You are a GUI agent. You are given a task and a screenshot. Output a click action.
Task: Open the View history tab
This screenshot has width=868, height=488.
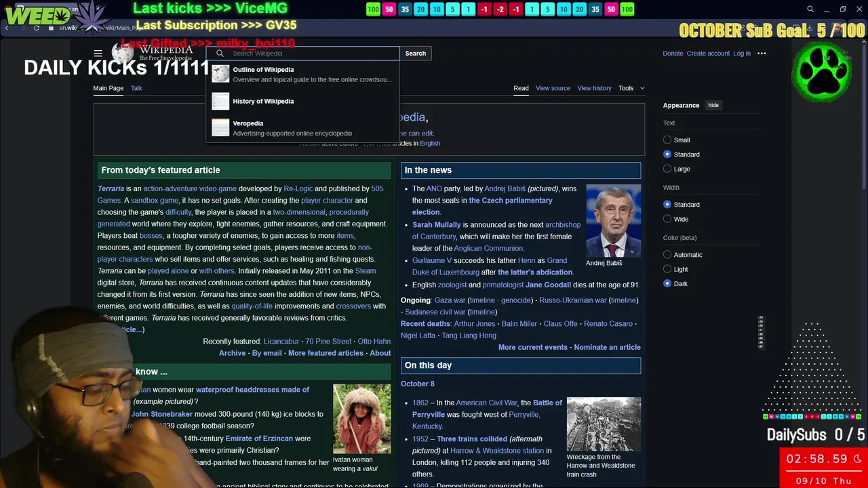tap(594, 88)
